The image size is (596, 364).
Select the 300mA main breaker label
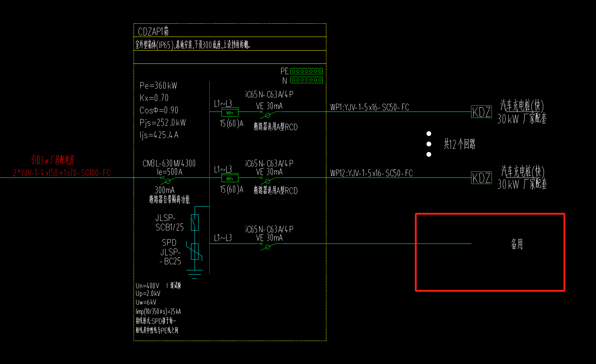[x=164, y=190]
